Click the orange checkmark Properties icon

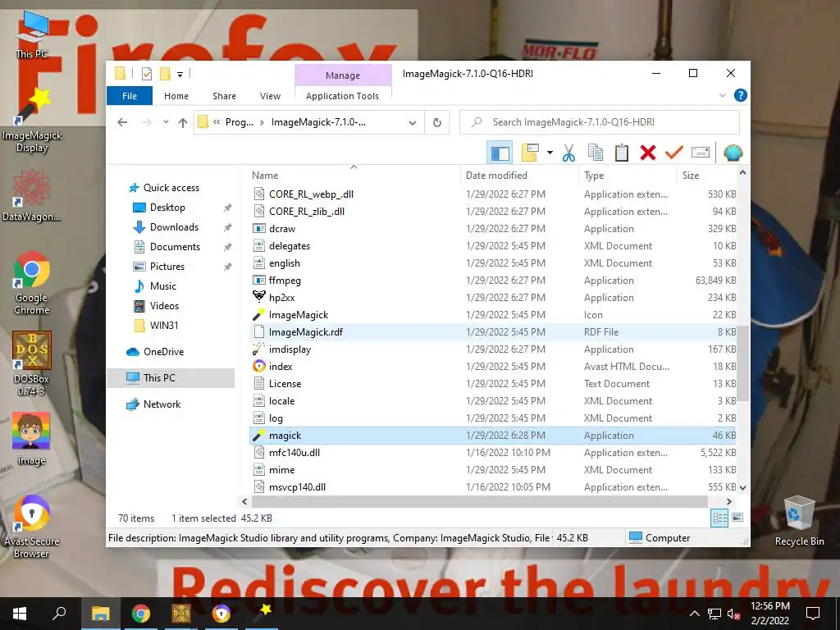tap(674, 153)
